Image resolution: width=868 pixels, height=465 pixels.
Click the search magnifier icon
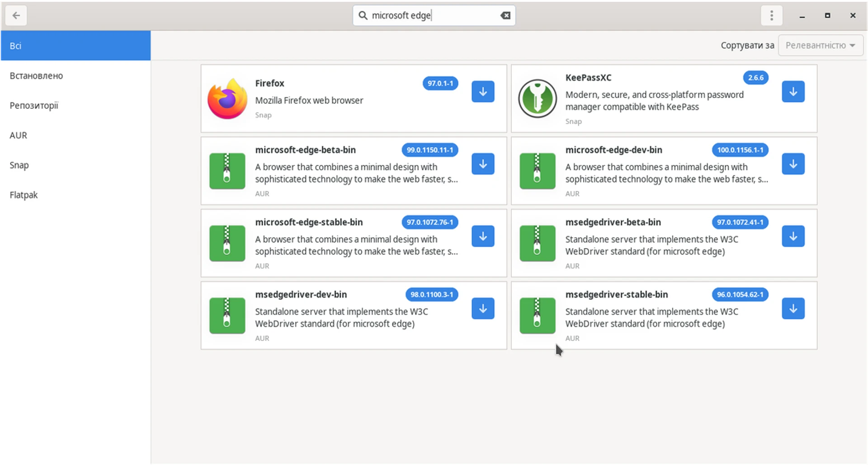[x=363, y=16]
